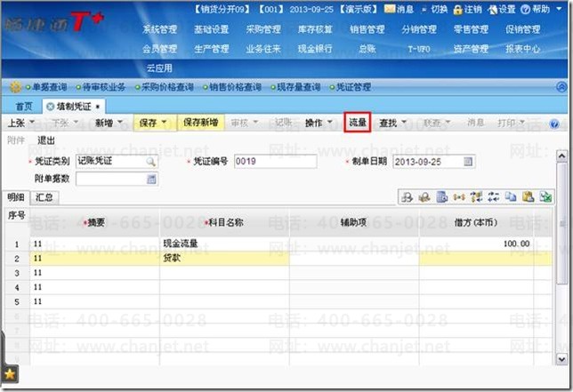
Task: Open the 云应用 menu
Action: pyautogui.click(x=159, y=68)
